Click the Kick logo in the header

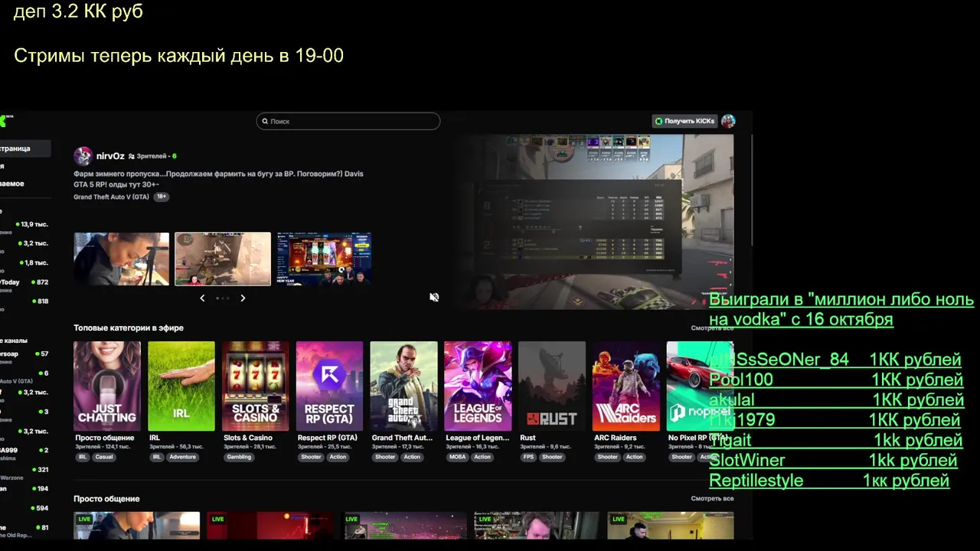6,121
